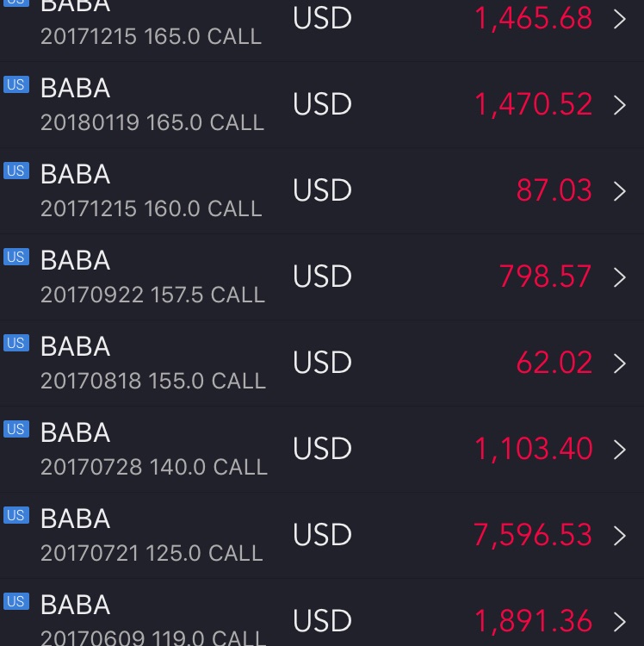
Task: Expand chevron next to 1,470.52
Action: (619, 105)
